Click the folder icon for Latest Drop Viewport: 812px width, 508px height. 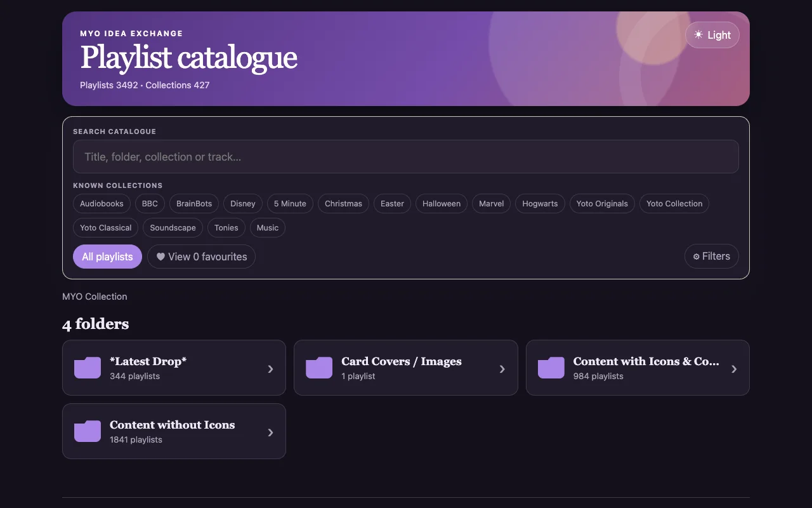tap(88, 368)
